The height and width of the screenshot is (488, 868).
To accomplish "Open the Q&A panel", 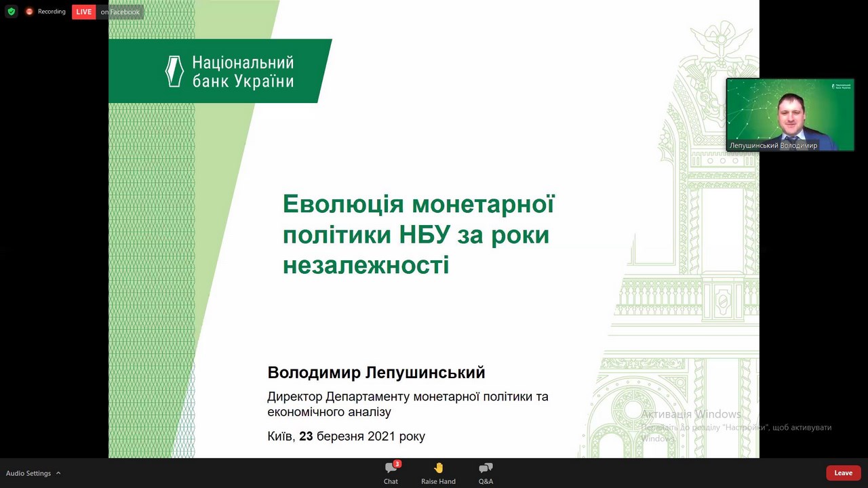I will tap(486, 472).
